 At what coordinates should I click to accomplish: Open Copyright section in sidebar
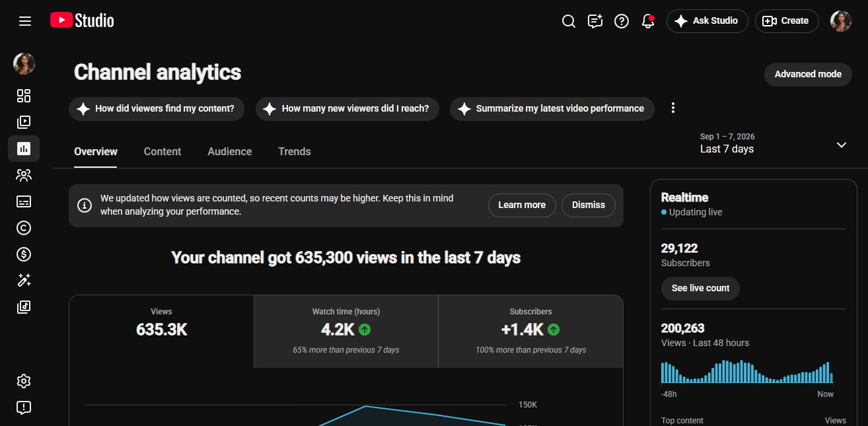click(24, 228)
